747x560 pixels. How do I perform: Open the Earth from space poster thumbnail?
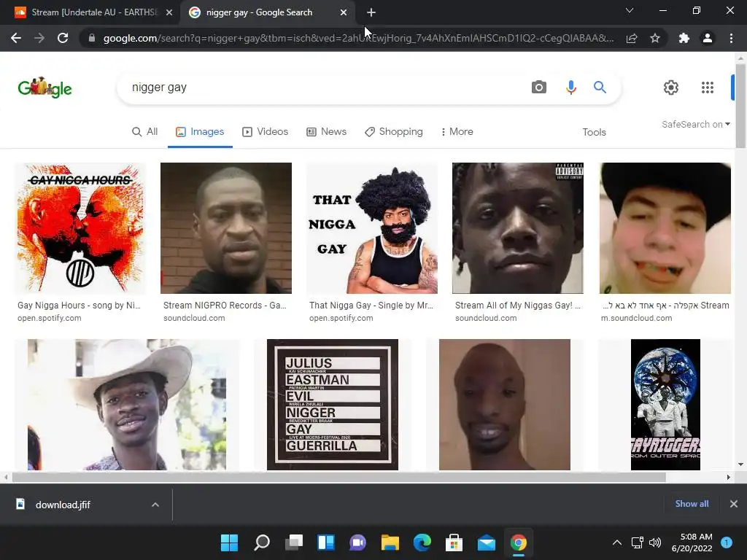[x=665, y=405]
